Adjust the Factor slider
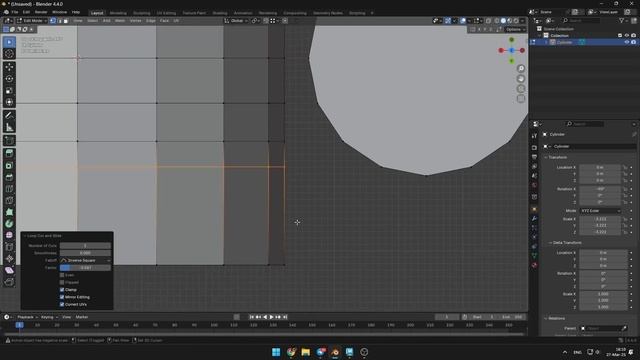The width and height of the screenshot is (640, 360). click(x=85, y=268)
